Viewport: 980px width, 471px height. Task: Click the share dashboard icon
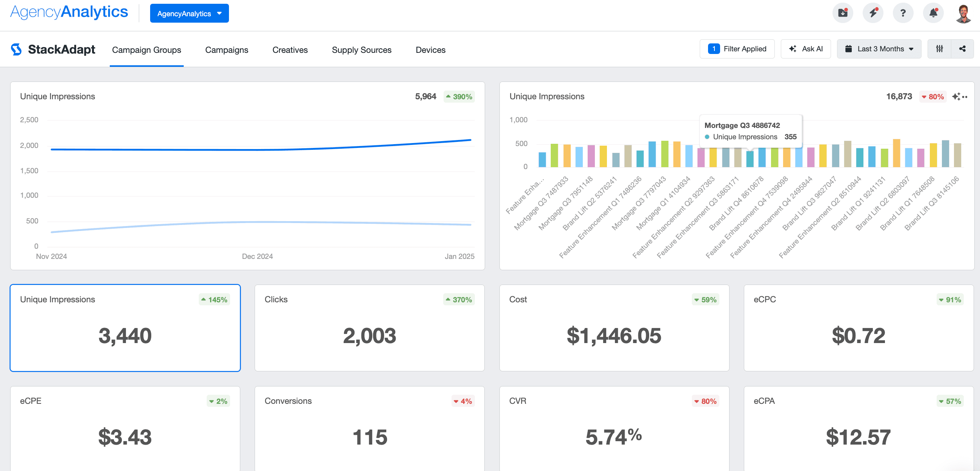pos(962,49)
